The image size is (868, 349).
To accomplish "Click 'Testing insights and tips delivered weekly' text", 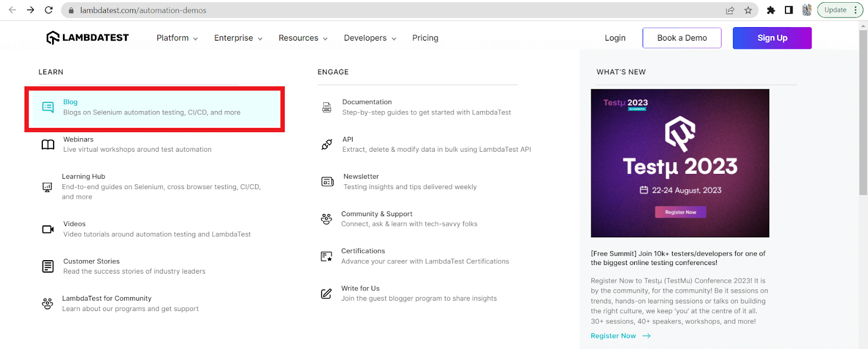I will 410,187.
